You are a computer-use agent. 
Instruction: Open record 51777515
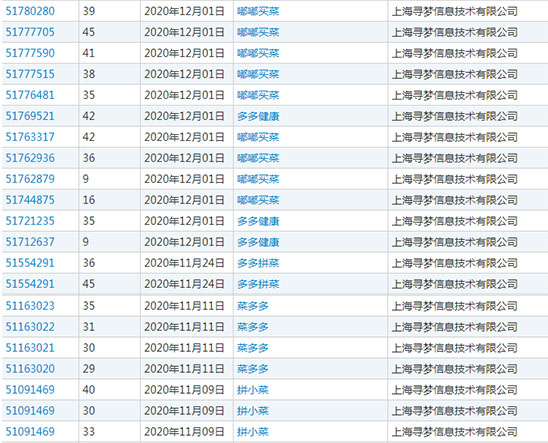[30, 74]
